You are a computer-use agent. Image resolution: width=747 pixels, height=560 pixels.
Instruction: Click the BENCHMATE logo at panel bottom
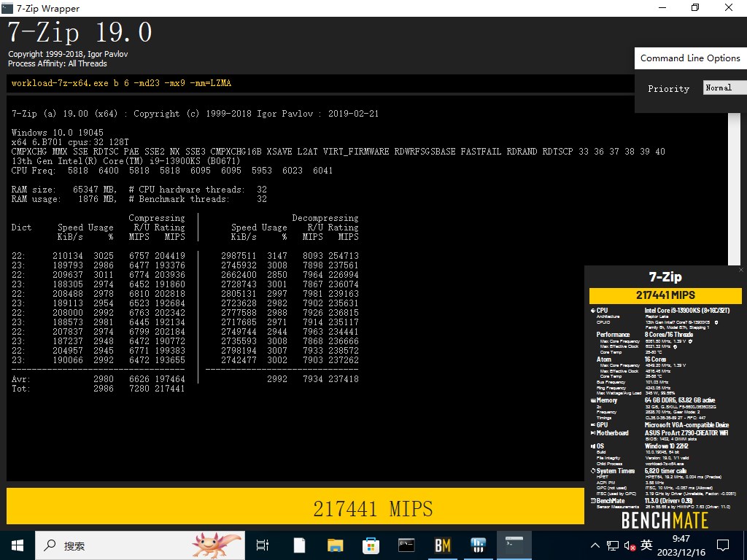(665, 520)
